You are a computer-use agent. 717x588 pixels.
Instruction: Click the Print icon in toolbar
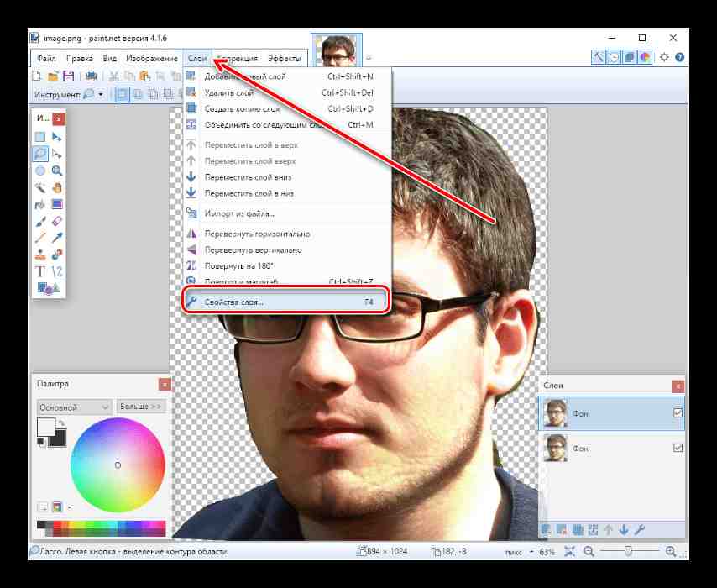(92, 76)
